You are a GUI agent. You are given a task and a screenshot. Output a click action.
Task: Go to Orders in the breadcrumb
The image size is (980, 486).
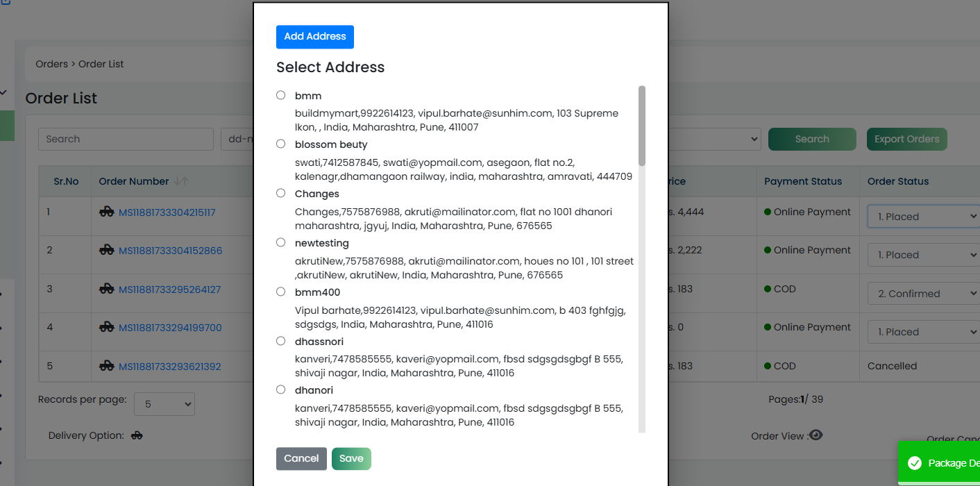(52, 64)
